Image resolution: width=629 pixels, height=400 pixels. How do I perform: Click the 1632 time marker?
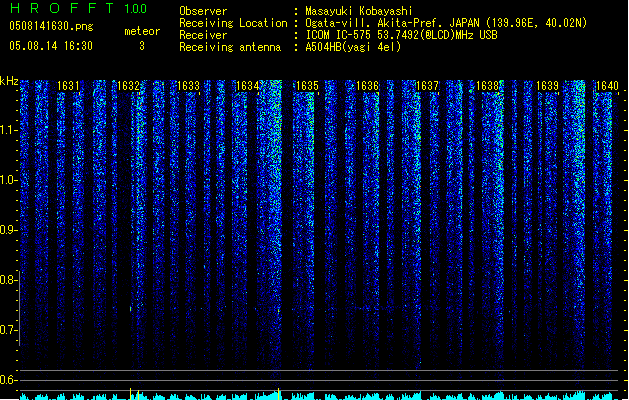[x=128, y=86]
